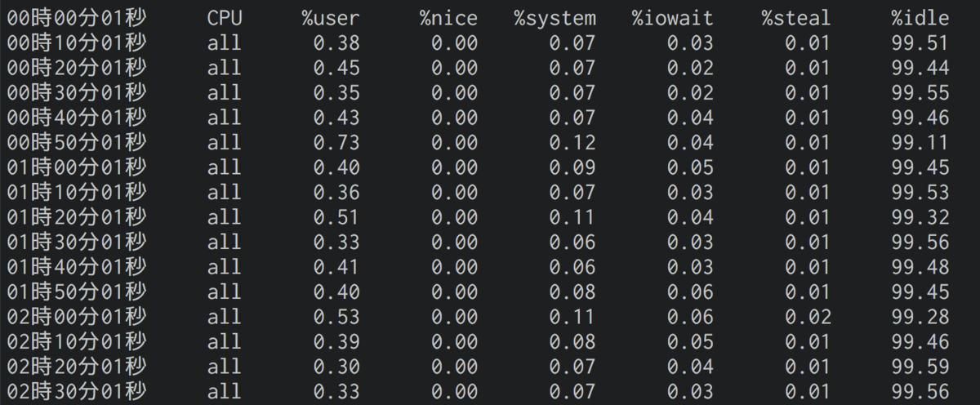
Task: Click the %user value 0.38
Action: tap(336, 43)
